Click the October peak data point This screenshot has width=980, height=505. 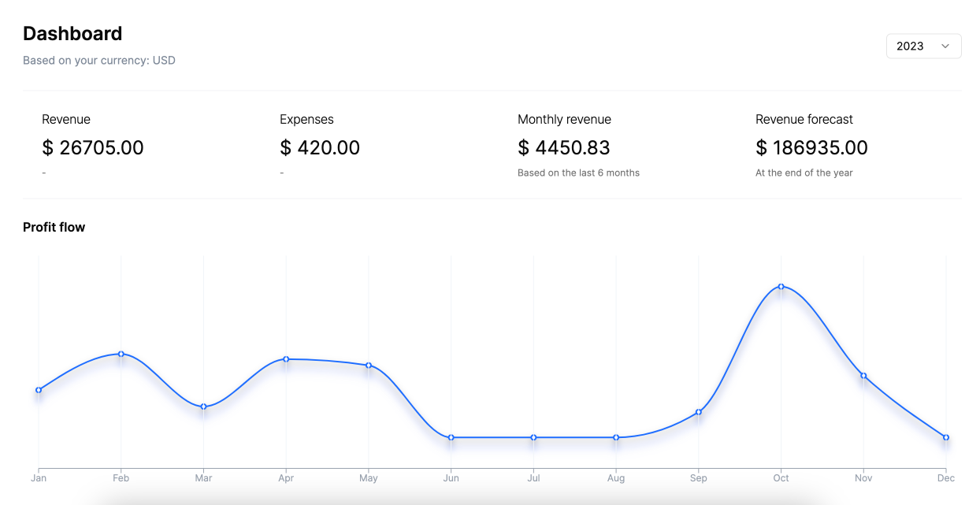781,287
